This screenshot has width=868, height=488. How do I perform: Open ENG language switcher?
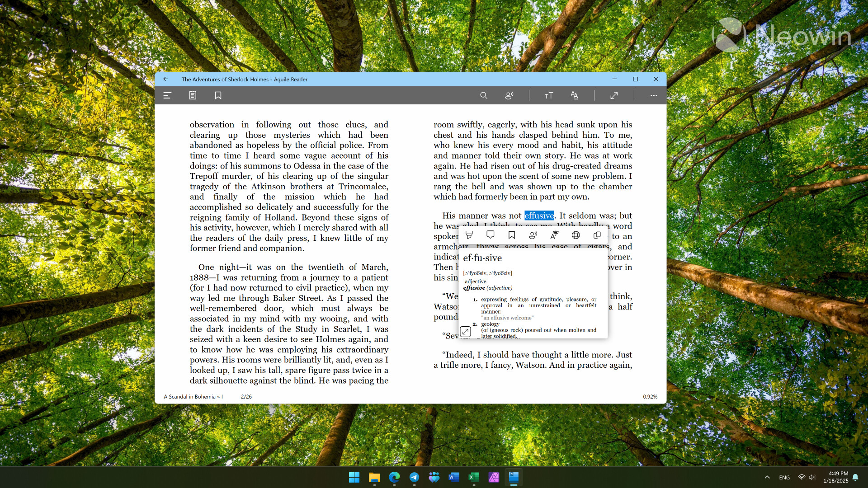coord(784,477)
